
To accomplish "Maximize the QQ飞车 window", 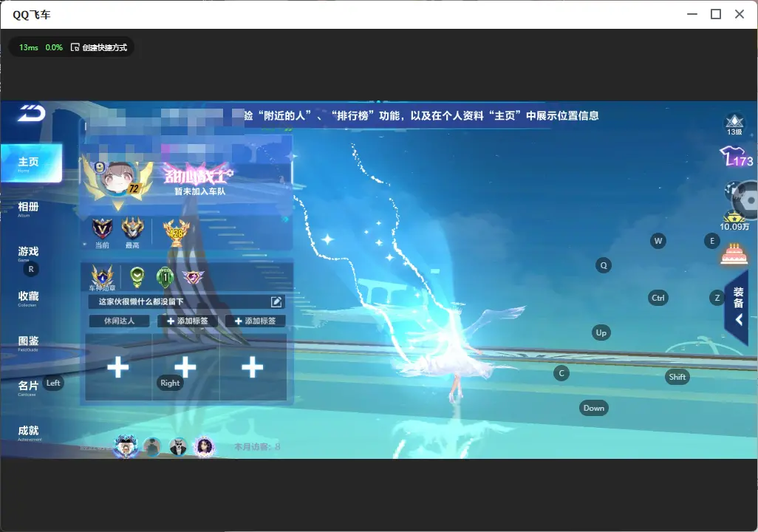I will (716, 15).
